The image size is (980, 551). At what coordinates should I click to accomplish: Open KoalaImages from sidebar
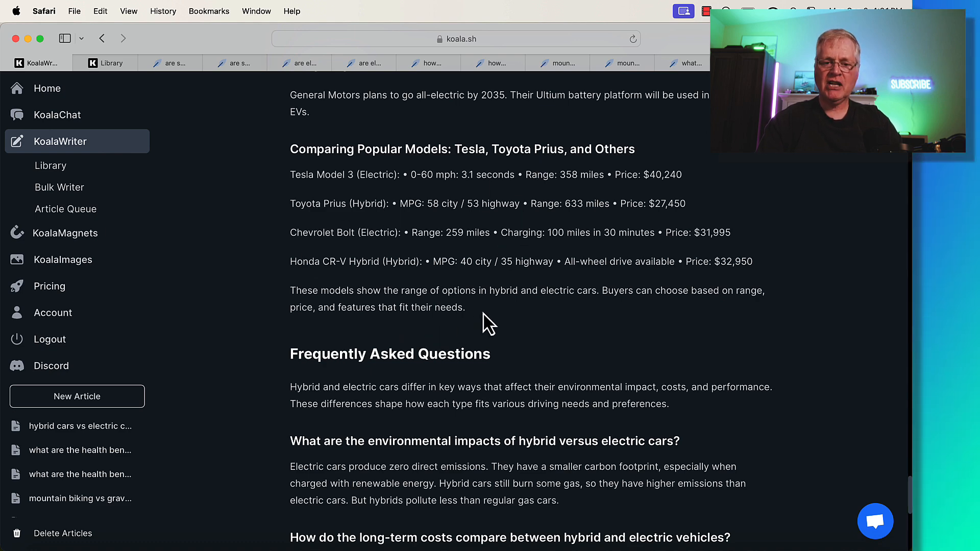[63, 259]
